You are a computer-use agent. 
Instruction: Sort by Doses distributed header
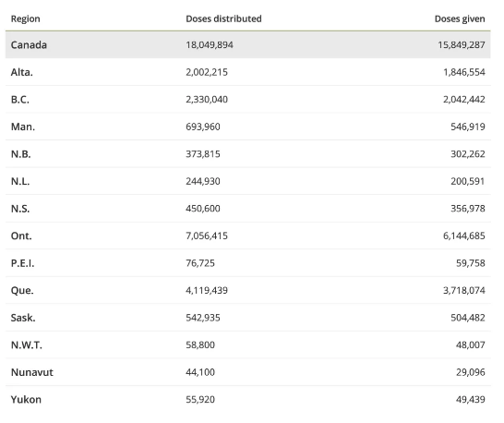tap(223, 18)
